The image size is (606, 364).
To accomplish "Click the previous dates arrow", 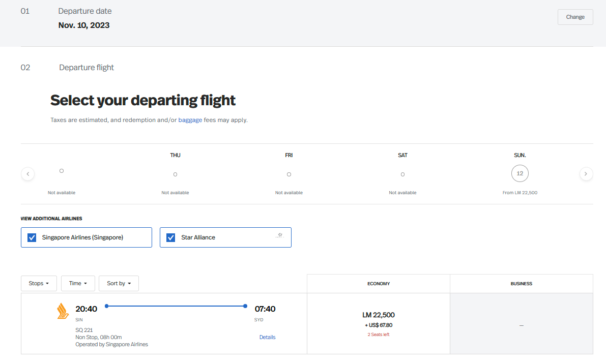I will [28, 174].
